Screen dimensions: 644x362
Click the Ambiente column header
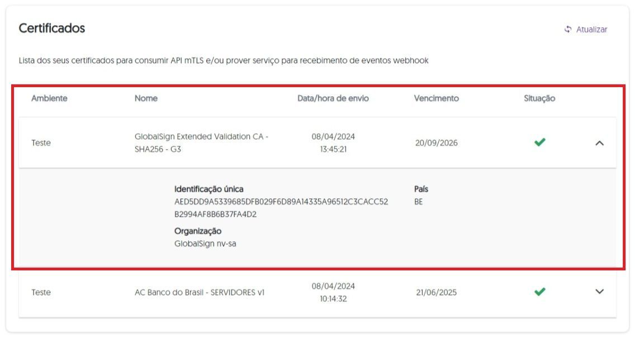pyautogui.click(x=49, y=98)
